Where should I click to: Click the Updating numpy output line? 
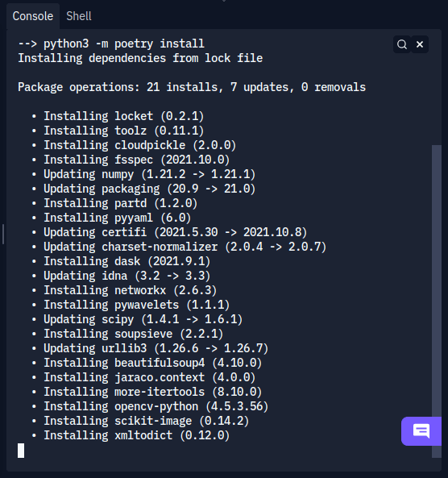coord(143,174)
